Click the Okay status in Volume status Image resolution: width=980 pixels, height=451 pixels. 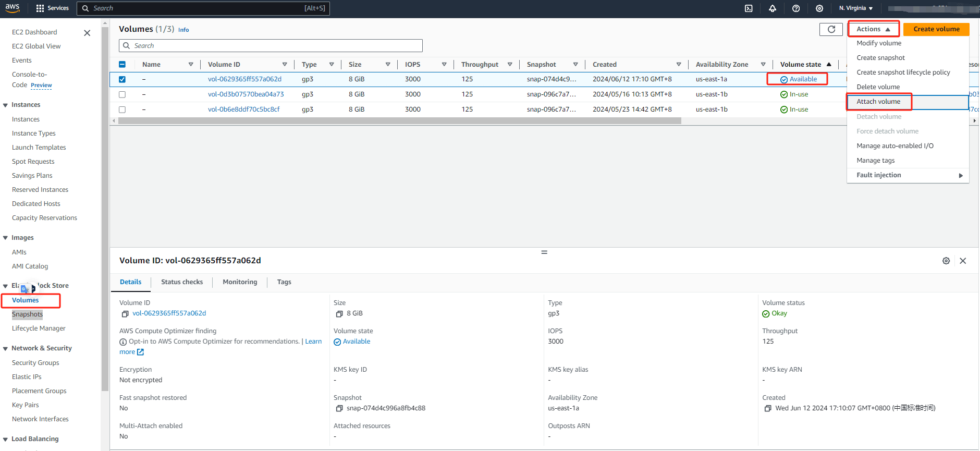tap(775, 313)
